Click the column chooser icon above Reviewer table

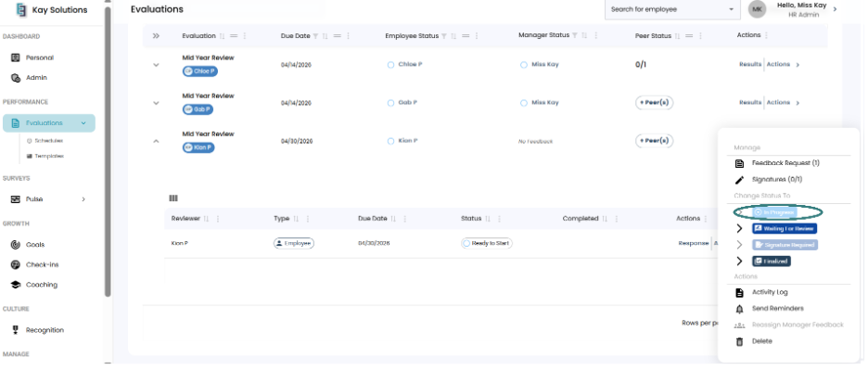(x=173, y=198)
